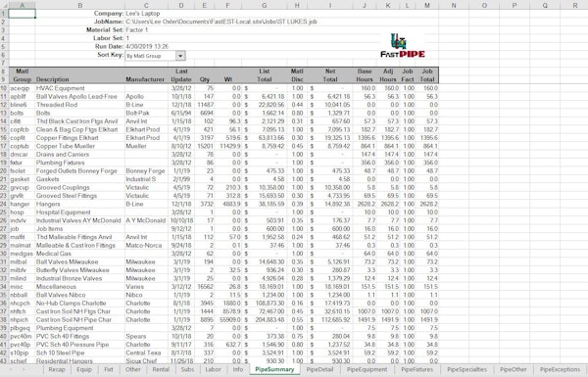
Task: Select the Net Total header cell
Action: 330,75
